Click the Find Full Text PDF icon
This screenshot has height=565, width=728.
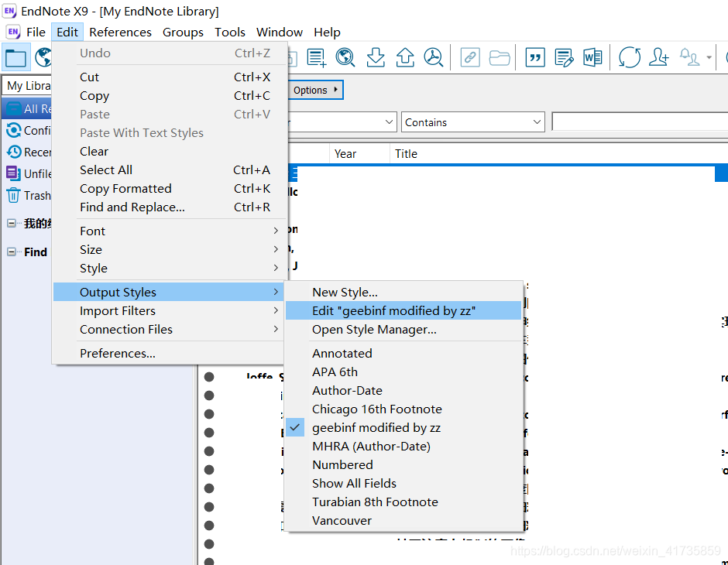pyautogui.click(x=434, y=58)
